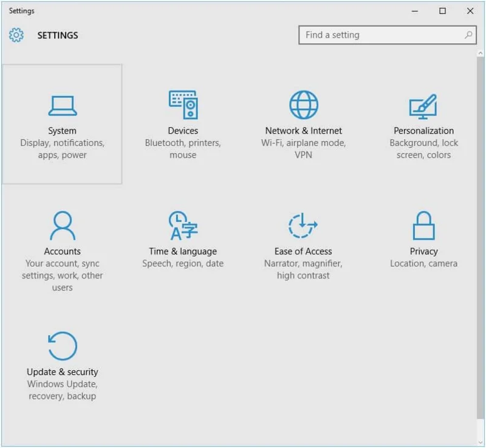The image size is (486, 448).
Task: Open the Network & Internet globe icon
Action: point(303,105)
